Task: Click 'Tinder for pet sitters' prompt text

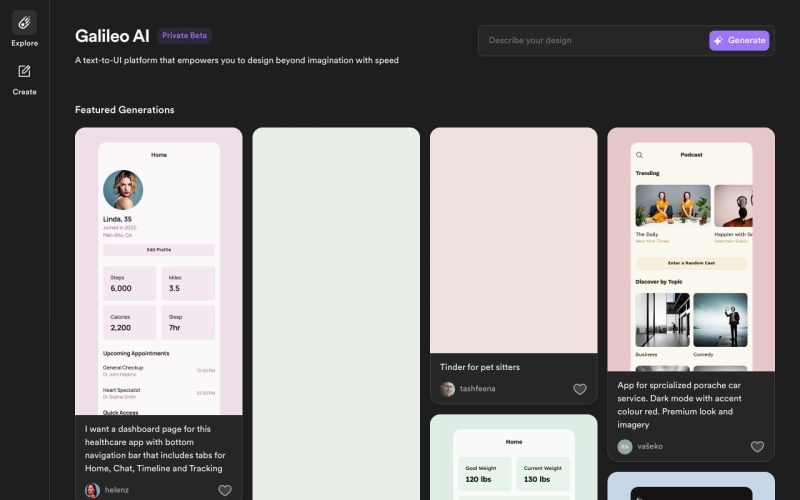Action: coord(480,367)
